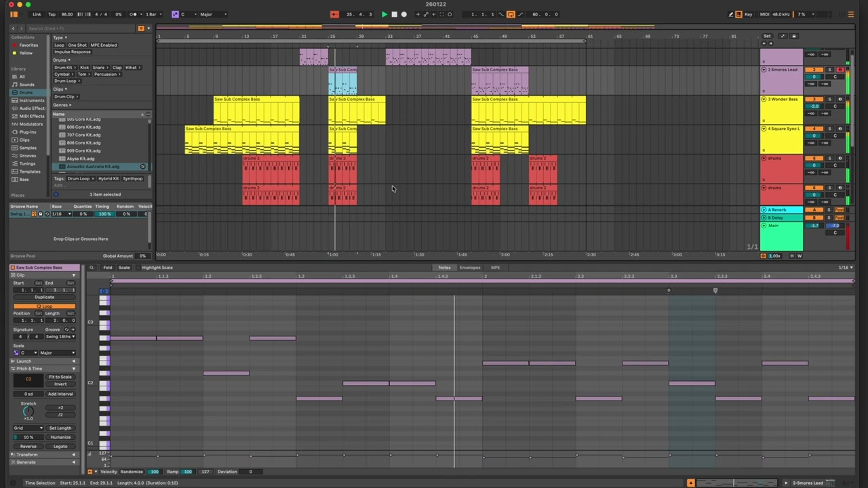This screenshot has height=488, width=868.
Task: Select the Loop filter tag
Action: (59, 45)
